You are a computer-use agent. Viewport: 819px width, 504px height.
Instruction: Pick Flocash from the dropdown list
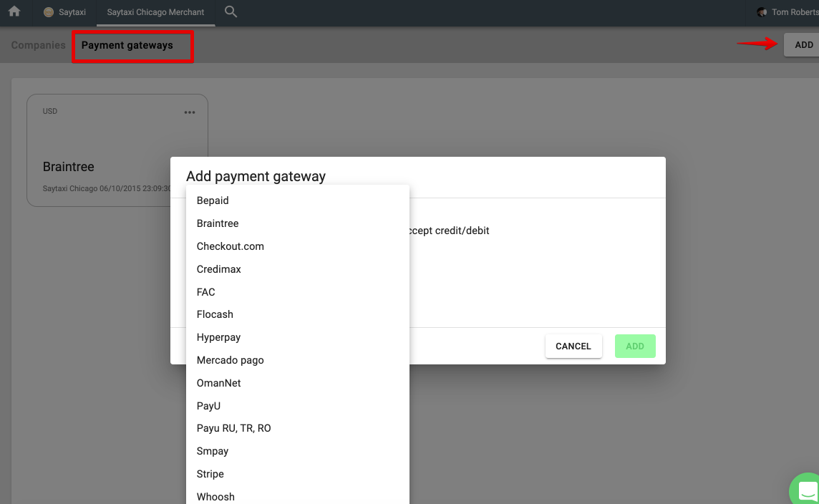[x=298, y=314]
